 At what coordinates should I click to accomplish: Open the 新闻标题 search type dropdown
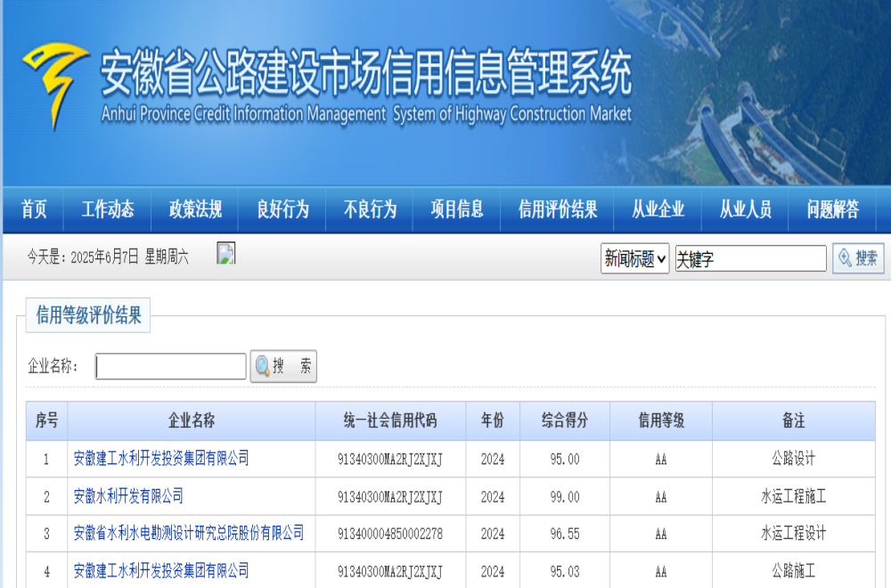(x=634, y=259)
